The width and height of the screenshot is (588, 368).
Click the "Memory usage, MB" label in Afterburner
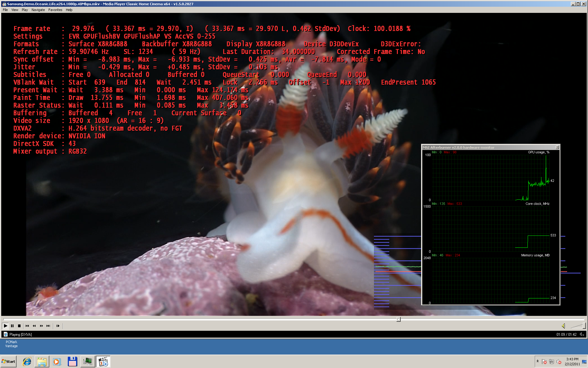pyautogui.click(x=535, y=255)
